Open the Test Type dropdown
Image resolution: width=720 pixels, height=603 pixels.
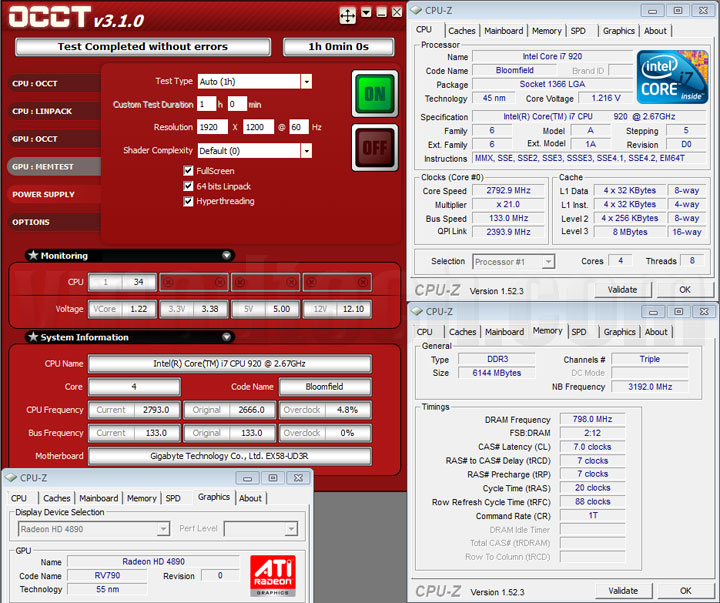click(x=306, y=82)
